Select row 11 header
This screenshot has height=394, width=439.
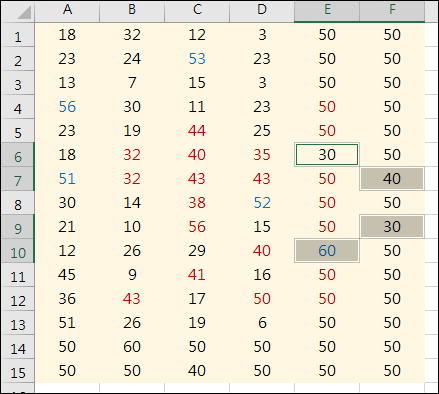[18, 275]
